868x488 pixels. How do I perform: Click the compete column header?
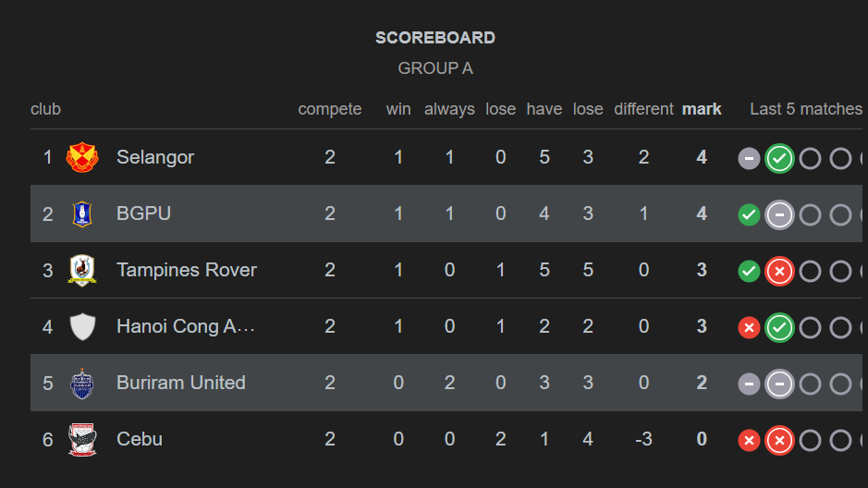click(x=330, y=109)
